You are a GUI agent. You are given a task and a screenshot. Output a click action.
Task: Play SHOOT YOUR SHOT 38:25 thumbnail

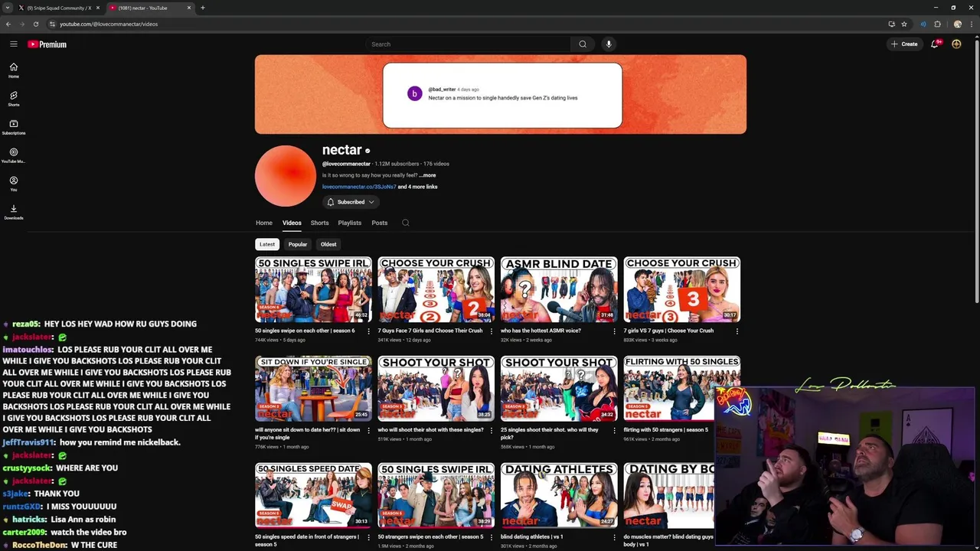pyautogui.click(x=436, y=388)
